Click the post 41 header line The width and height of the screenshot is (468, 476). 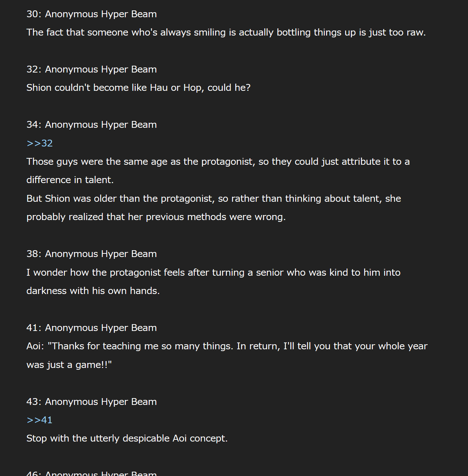(92, 328)
